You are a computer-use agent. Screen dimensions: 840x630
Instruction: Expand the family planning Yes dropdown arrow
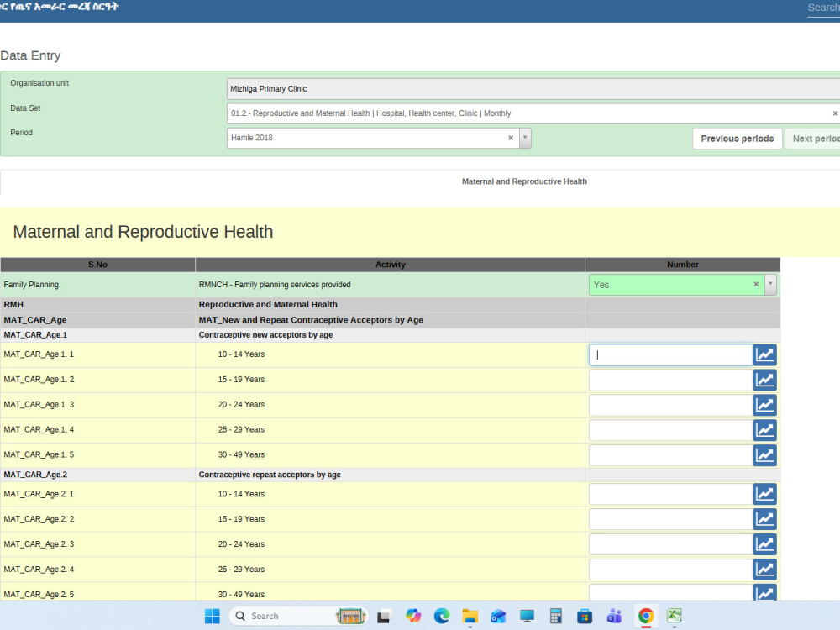(x=770, y=285)
